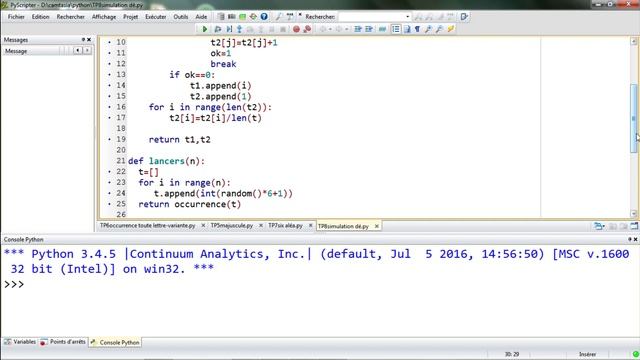Start debugging with the Debug icon
Viewport: 640px width, 360px height.
click(218, 29)
